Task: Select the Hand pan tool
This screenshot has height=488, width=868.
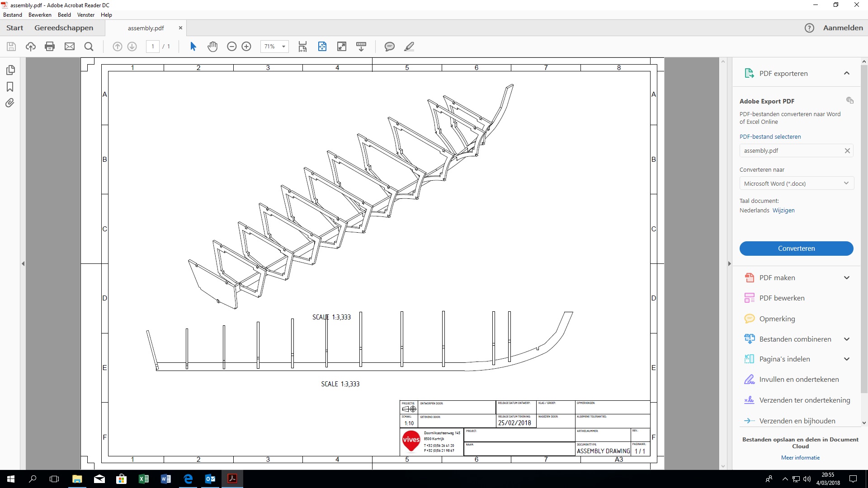Action: pyautogui.click(x=212, y=47)
